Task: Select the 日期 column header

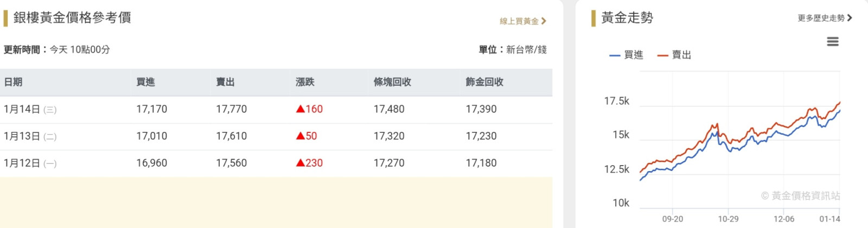Action: pos(13,82)
